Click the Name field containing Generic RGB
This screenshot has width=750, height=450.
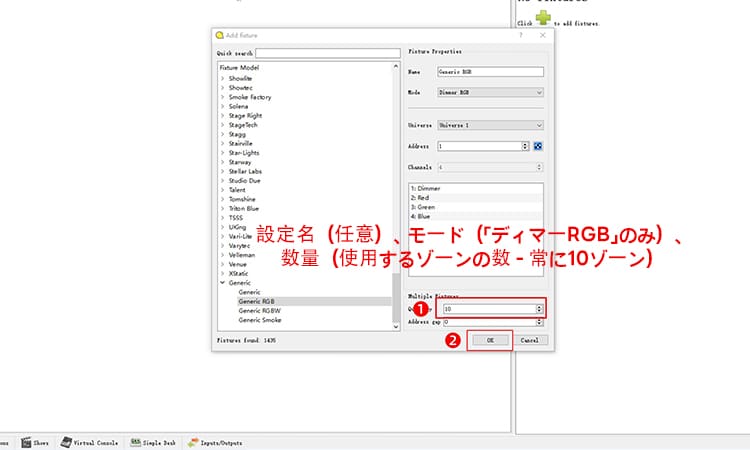[490, 72]
